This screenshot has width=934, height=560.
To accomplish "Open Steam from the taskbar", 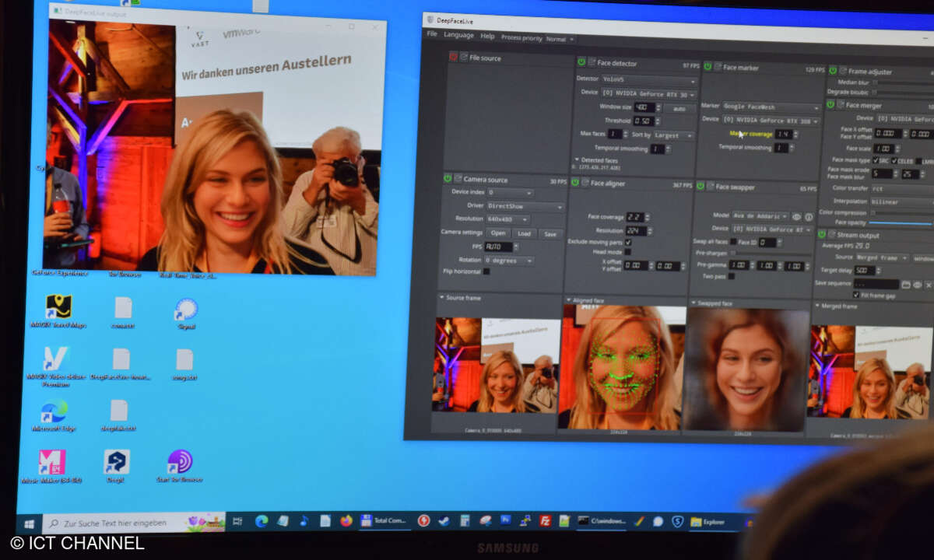I will (444, 521).
